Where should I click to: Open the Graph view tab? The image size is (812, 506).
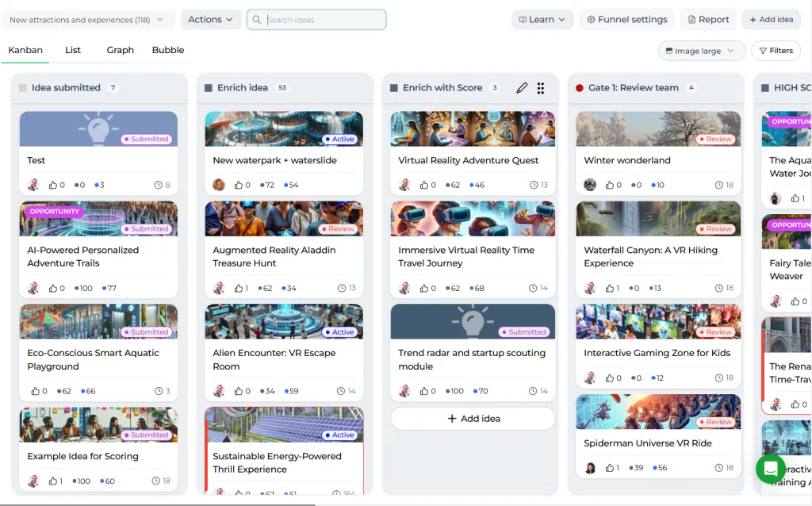pos(121,50)
